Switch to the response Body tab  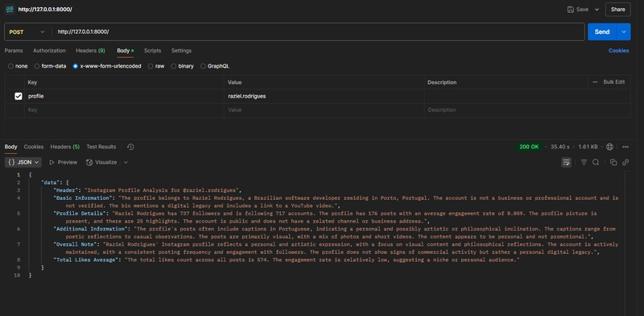(10, 147)
